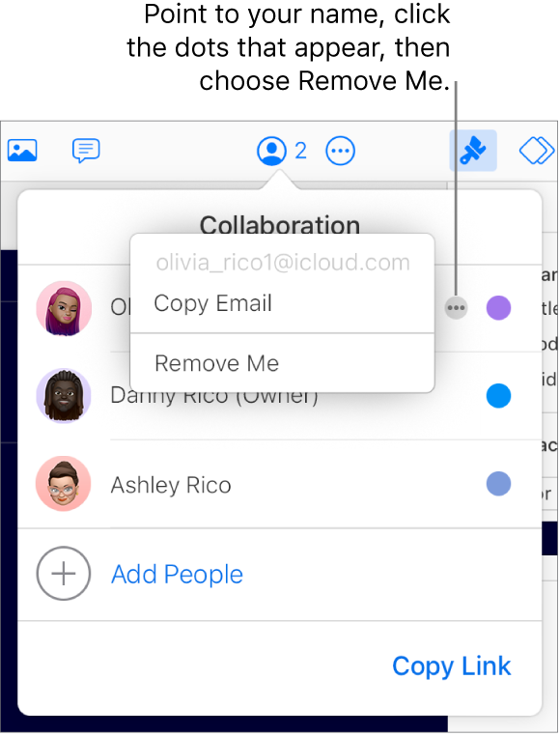Select the Format paintbrush icon
The image size is (560, 736).
pyautogui.click(x=473, y=151)
